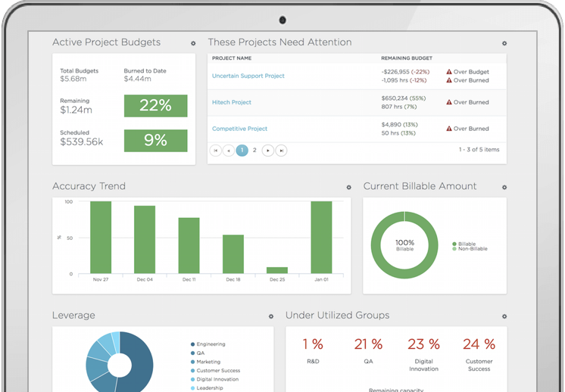Go to next page of projects
The width and height of the screenshot is (565, 392).
point(267,151)
